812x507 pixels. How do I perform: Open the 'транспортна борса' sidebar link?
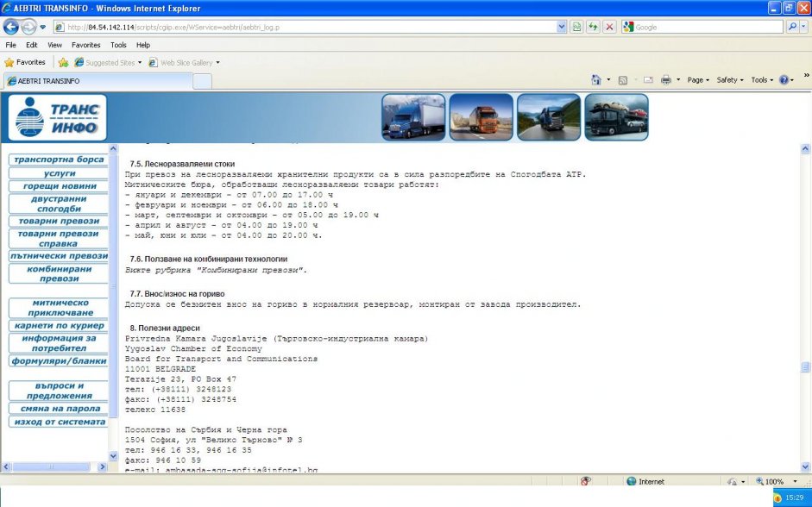59,160
